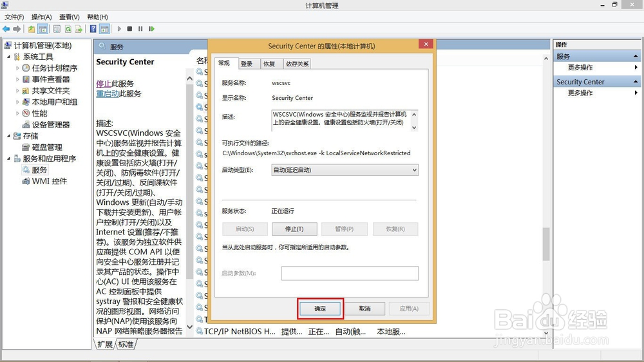This screenshot has height=362, width=644.
Task: Click the green Refresh toolbar icon
Action: (68, 29)
